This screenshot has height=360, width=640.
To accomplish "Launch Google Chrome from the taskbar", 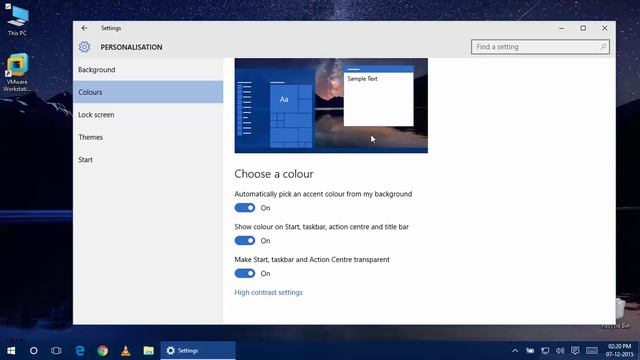I will tap(103, 351).
